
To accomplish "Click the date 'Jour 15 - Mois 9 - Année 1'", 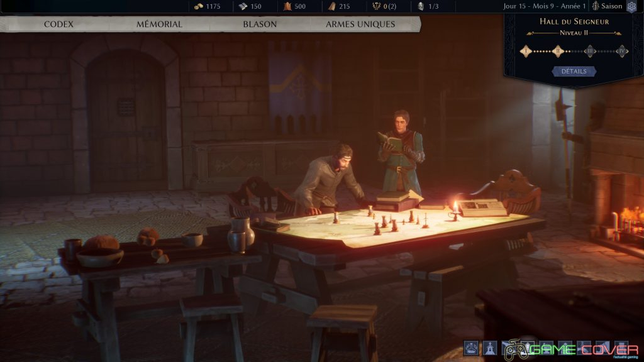I will click(545, 6).
